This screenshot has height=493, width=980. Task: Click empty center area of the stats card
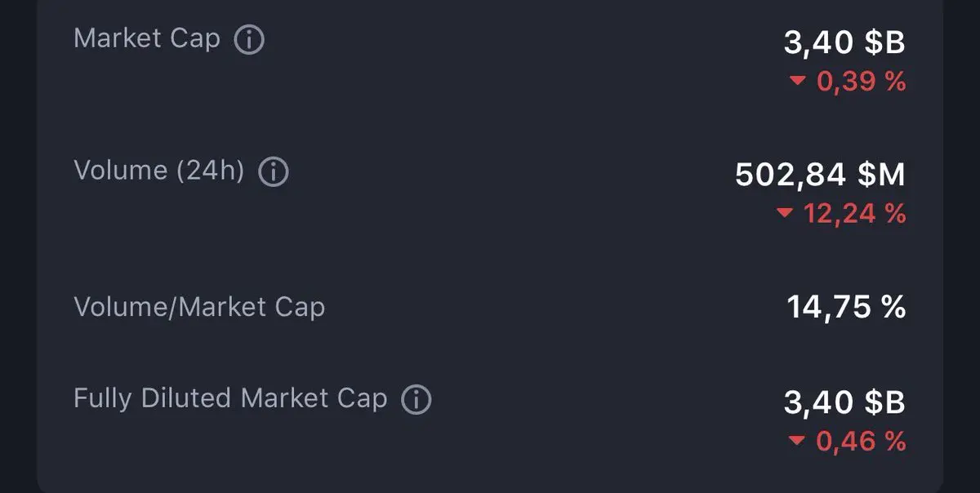[531, 245]
